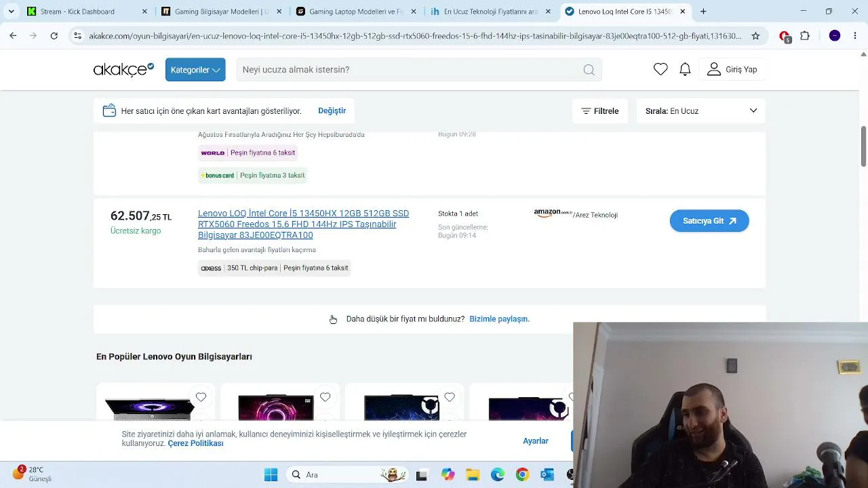Click the axess 350 TL chip-para badge

coord(274,268)
